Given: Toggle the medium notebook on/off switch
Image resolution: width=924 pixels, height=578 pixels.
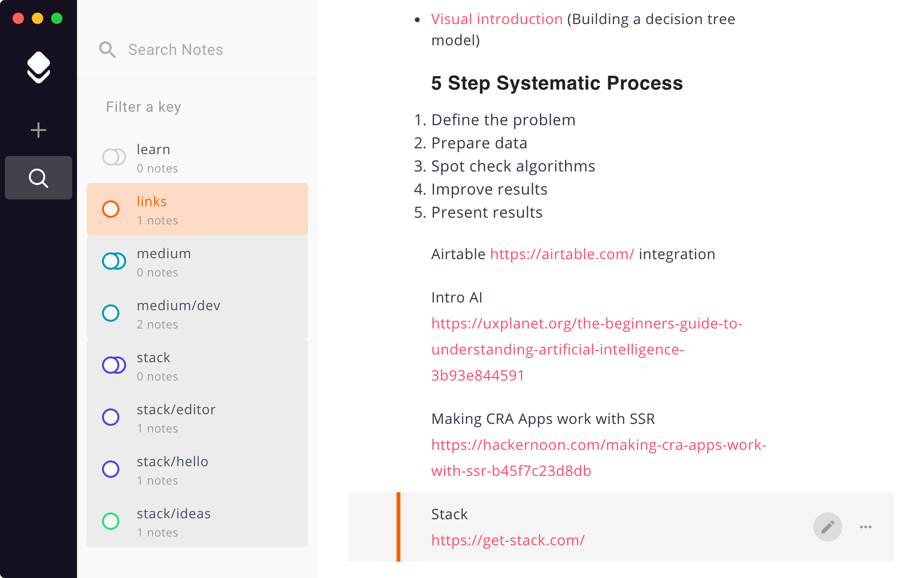Looking at the screenshot, I should point(113,261).
